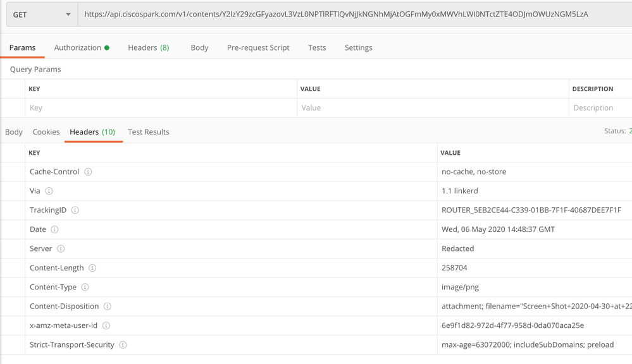Select the TrackingID header key
The image size is (632, 364).
pyautogui.click(x=48, y=210)
